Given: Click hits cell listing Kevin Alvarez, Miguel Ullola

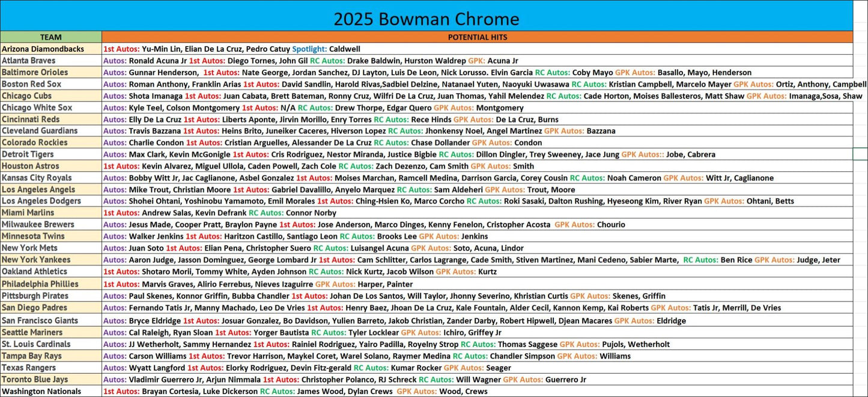Looking at the screenshot, I should coord(478,166).
